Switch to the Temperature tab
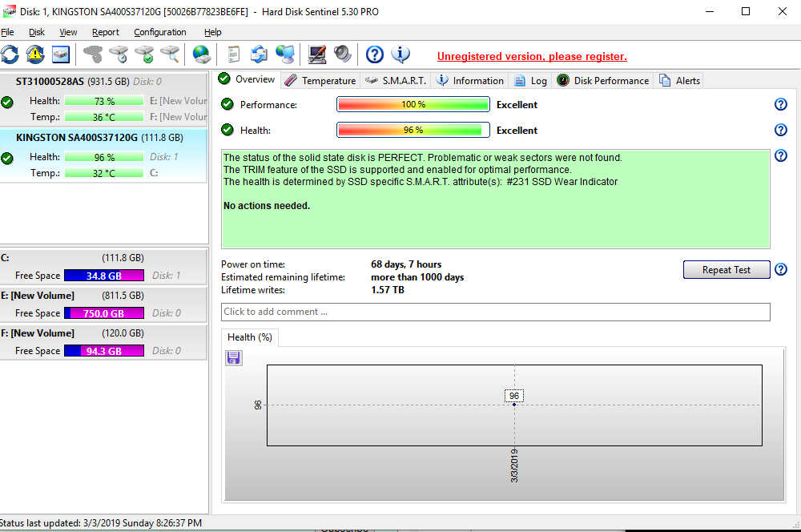This screenshot has height=532, width=801. pyautogui.click(x=320, y=81)
